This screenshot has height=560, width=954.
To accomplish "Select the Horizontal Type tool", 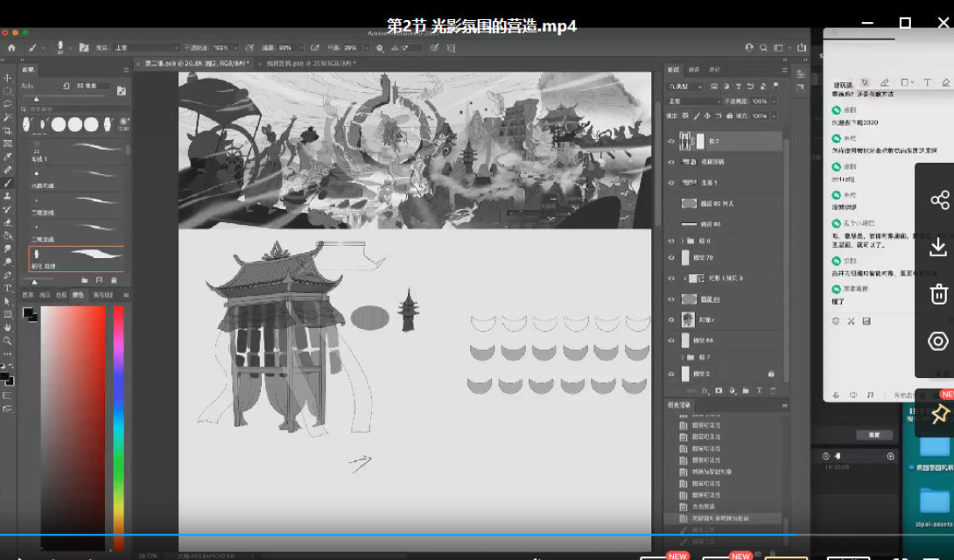I will 7,288.
